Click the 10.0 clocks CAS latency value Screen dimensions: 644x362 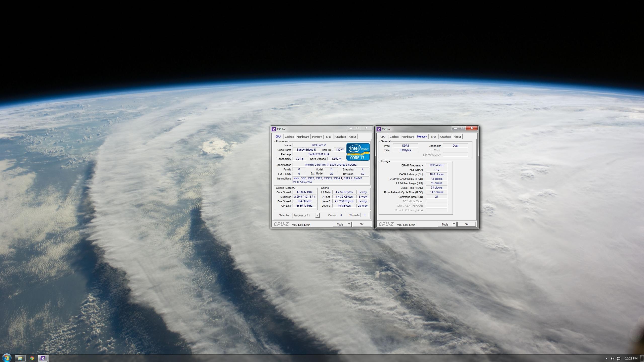pyautogui.click(x=436, y=174)
